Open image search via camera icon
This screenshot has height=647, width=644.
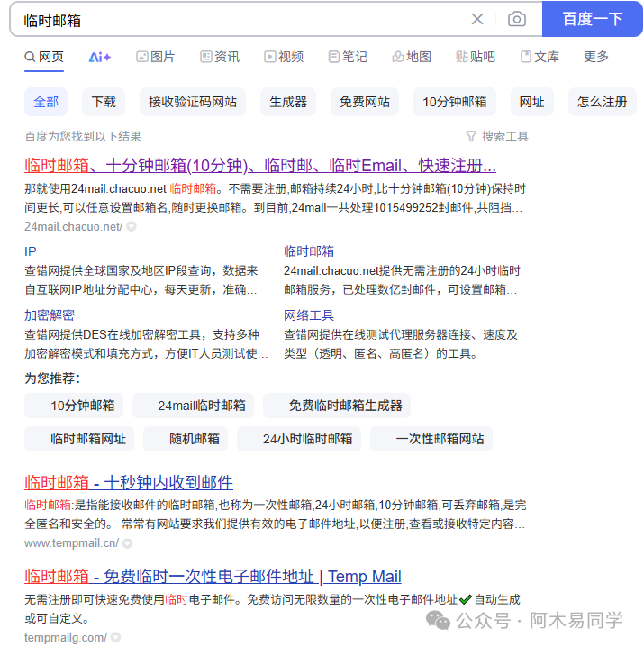coord(516,19)
